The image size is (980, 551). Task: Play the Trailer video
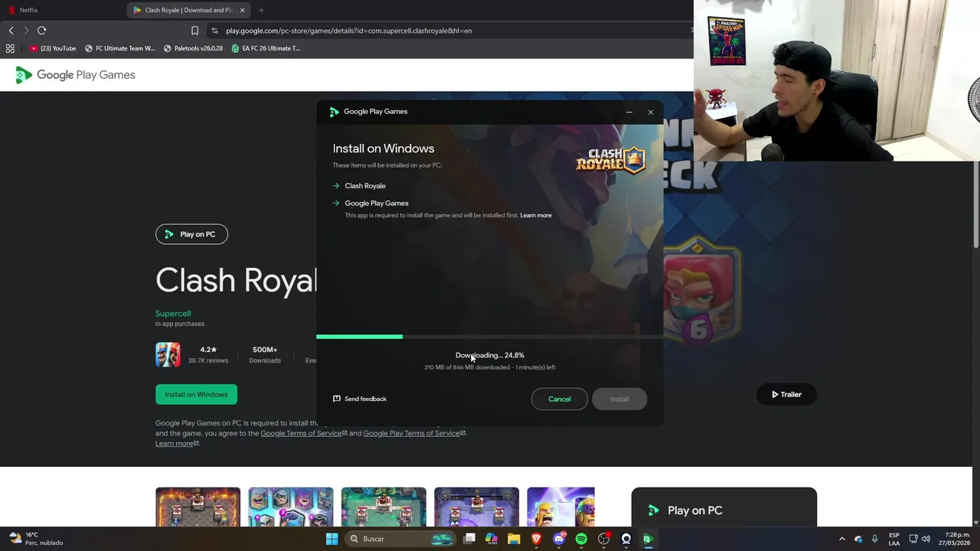(x=786, y=394)
